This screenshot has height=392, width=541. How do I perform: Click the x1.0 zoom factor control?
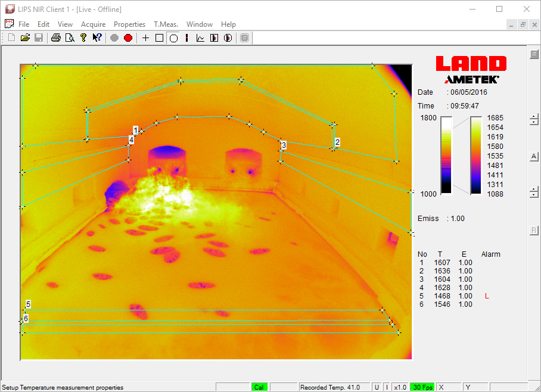pyautogui.click(x=400, y=387)
